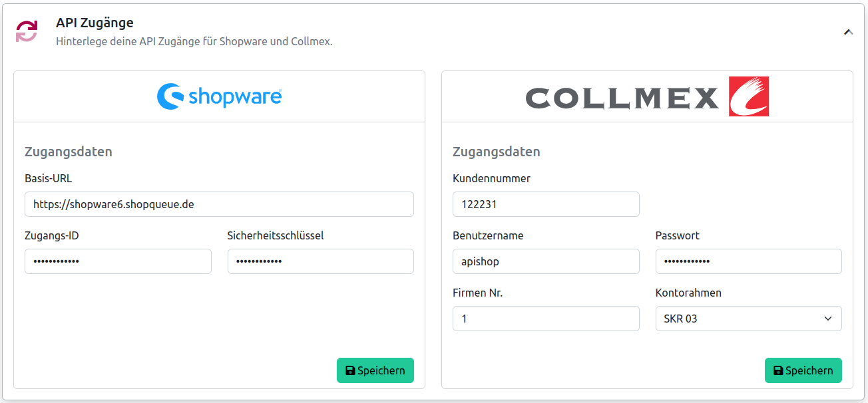Select the Firmen Nr. input field
Viewport: 868px width, 403px height.
click(x=546, y=319)
